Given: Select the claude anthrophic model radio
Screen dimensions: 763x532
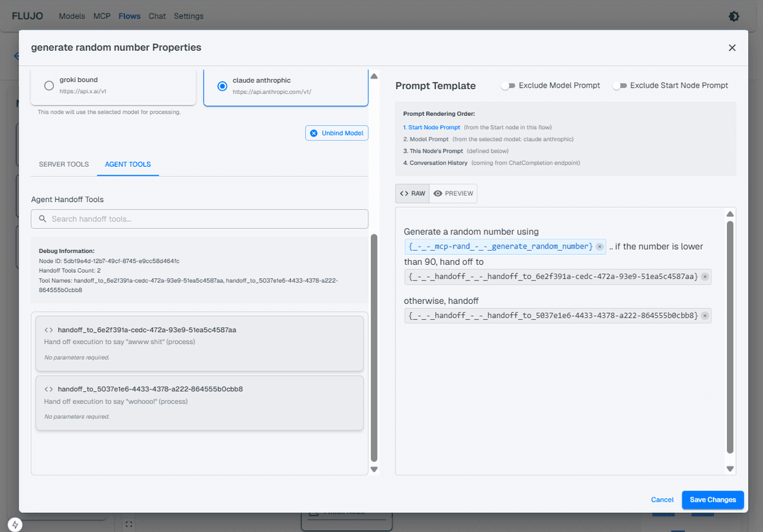Looking at the screenshot, I should [x=223, y=86].
